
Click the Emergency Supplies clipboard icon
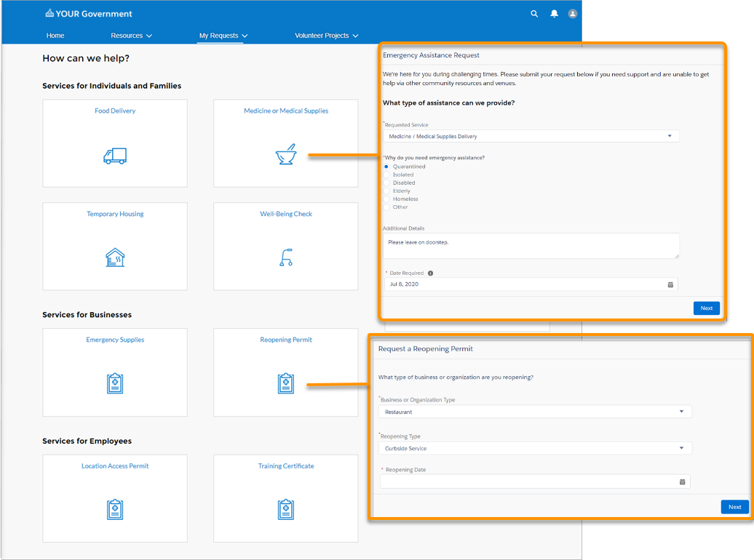(x=115, y=383)
